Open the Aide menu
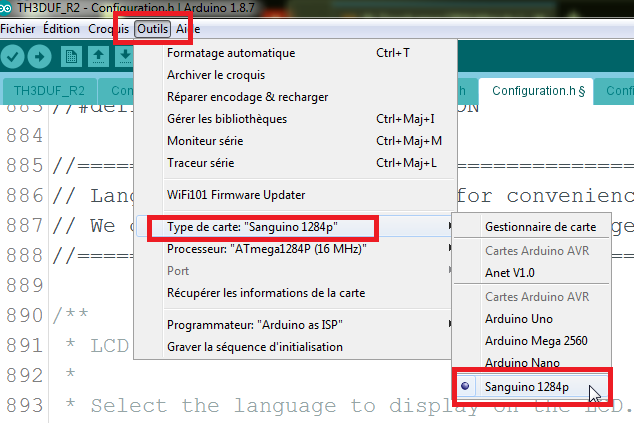The height and width of the screenshot is (423, 634). click(188, 29)
